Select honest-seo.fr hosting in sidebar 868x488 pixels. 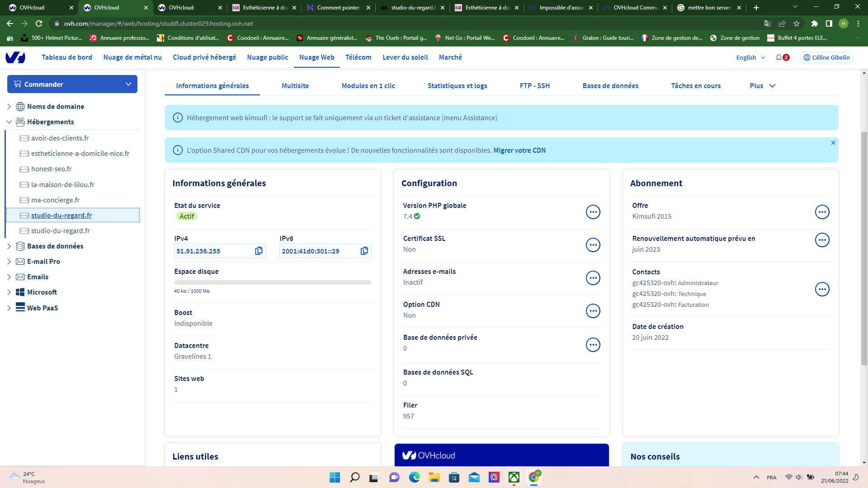[x=52, y=169]
